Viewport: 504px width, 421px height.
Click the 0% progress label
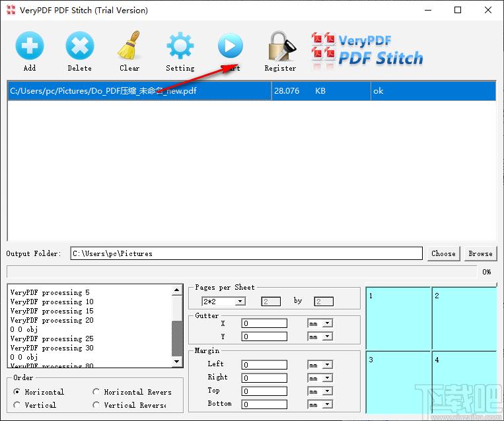coord(486,272)
